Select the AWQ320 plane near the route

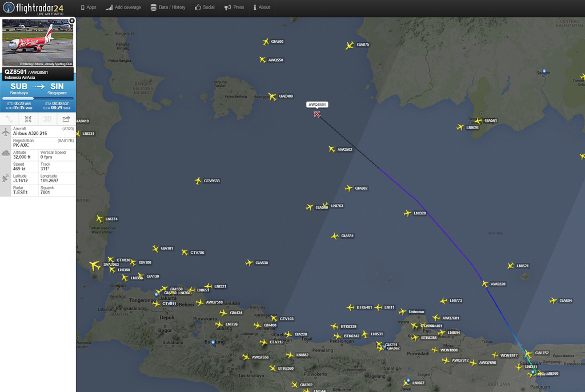pos(485,284)
